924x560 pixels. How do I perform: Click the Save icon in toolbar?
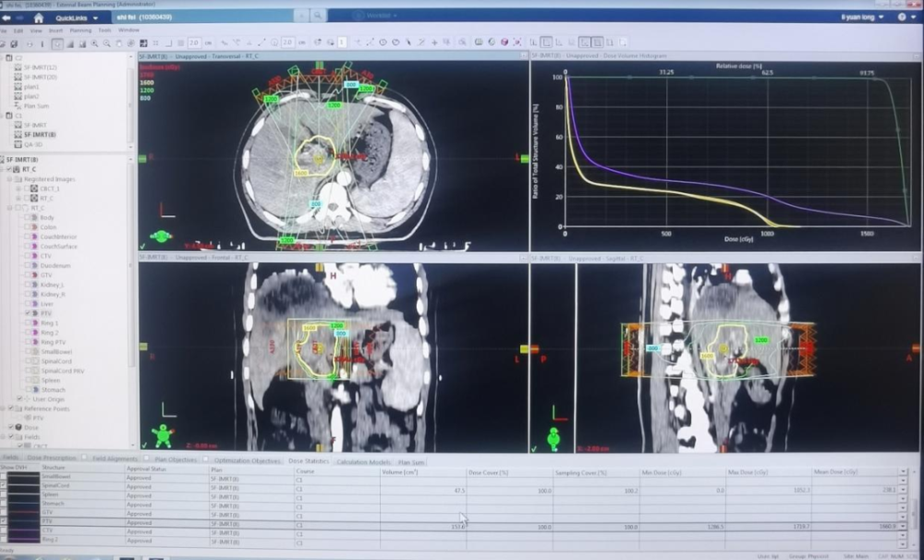[14, 43]
